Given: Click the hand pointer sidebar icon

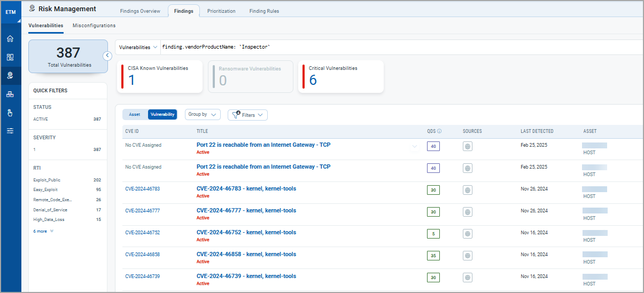Looking at the screenshot, I should tap(10, 113).
